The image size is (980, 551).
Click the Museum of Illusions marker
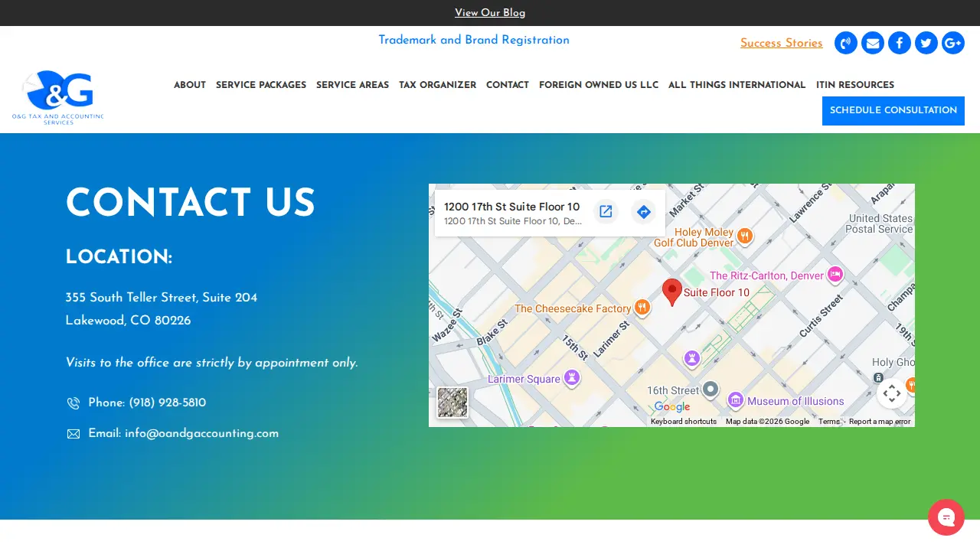(x=736, y=400)
